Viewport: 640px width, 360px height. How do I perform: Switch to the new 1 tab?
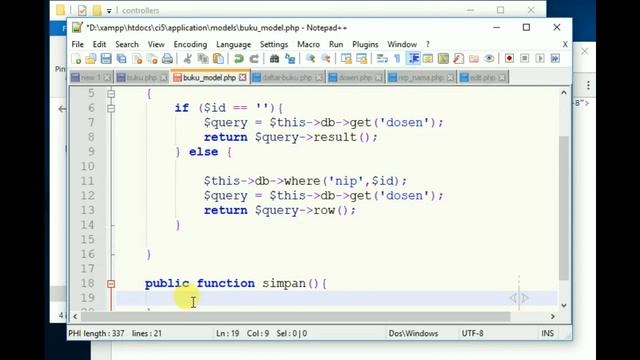91,78
